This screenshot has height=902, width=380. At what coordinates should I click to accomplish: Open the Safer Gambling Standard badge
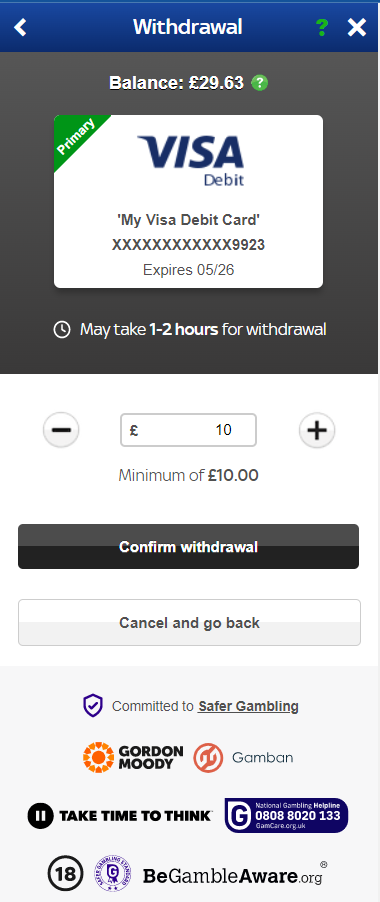point(113,875)
